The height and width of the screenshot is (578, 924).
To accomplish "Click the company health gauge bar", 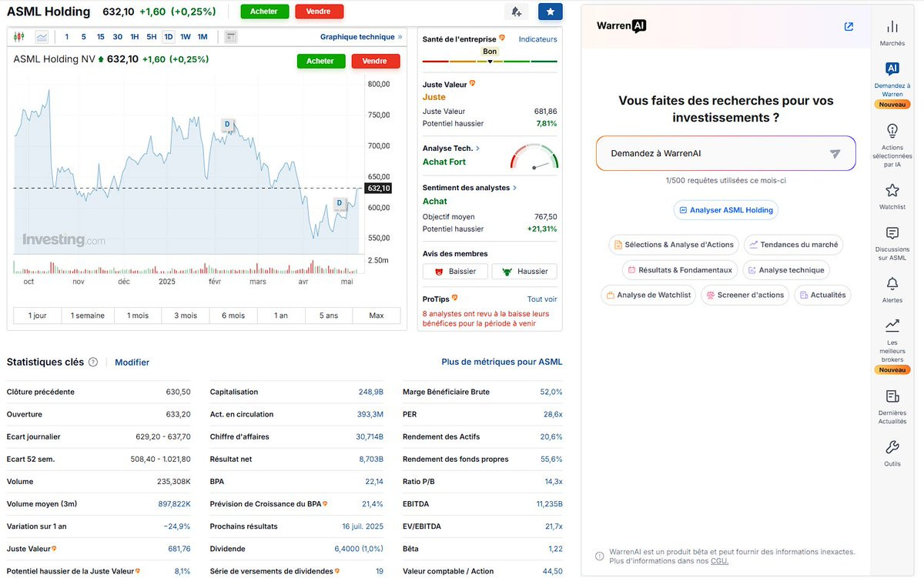I will point(490,61).
